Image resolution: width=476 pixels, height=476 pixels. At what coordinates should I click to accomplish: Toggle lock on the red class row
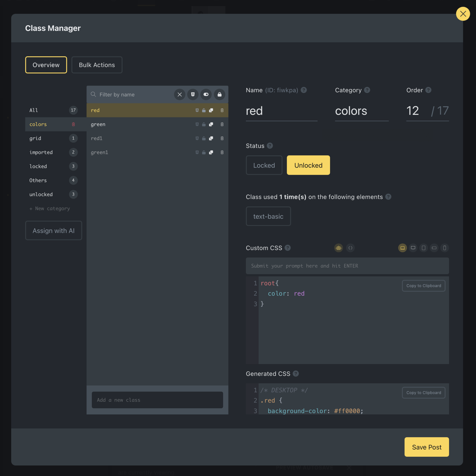(204, 110)
